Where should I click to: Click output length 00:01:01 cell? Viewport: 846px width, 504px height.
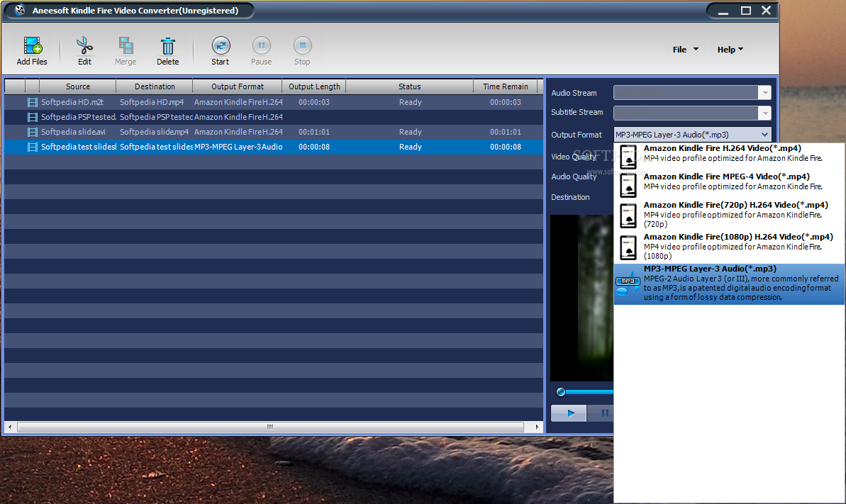point(314,132)
